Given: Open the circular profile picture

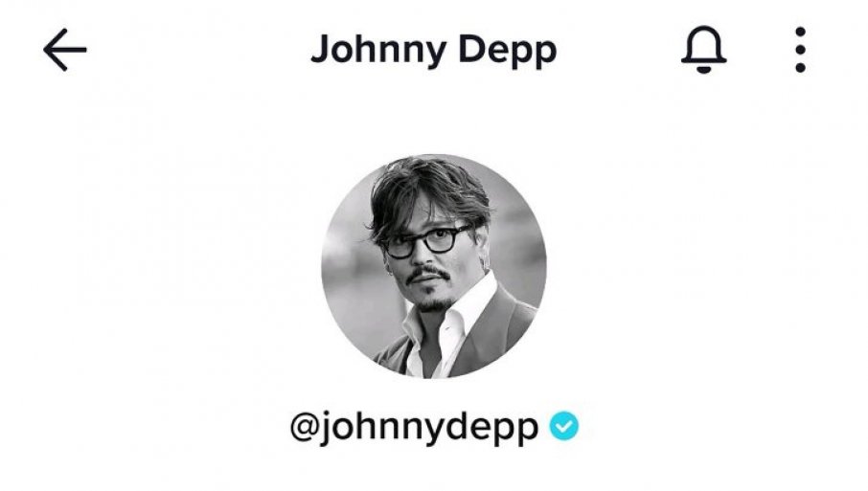Looking at the screenshot, I should click(434, 266).
